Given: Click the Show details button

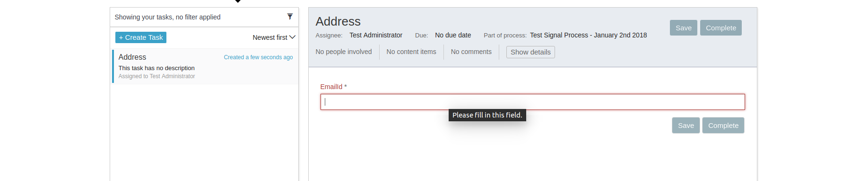Looking at the screenshot, I should click(530, 52).
